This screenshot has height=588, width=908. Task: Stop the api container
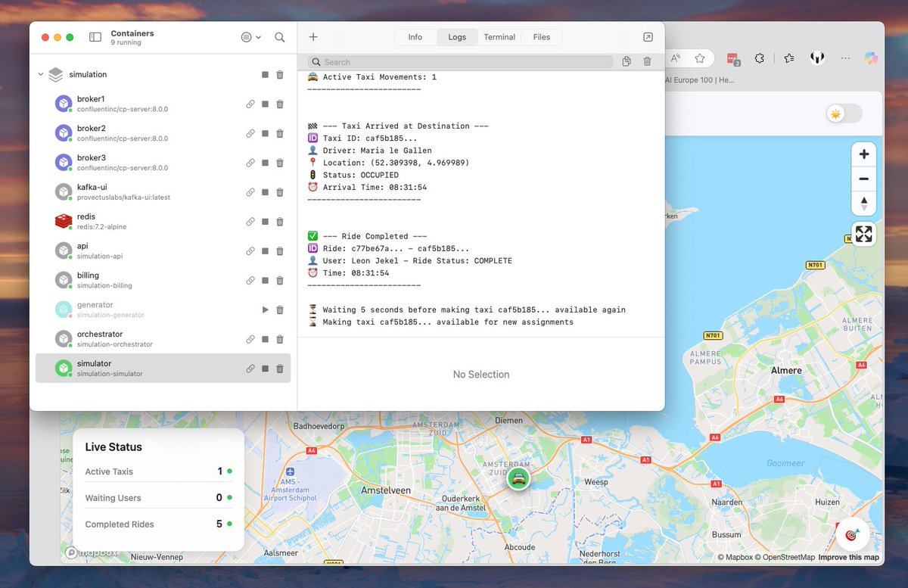[265, 251]
